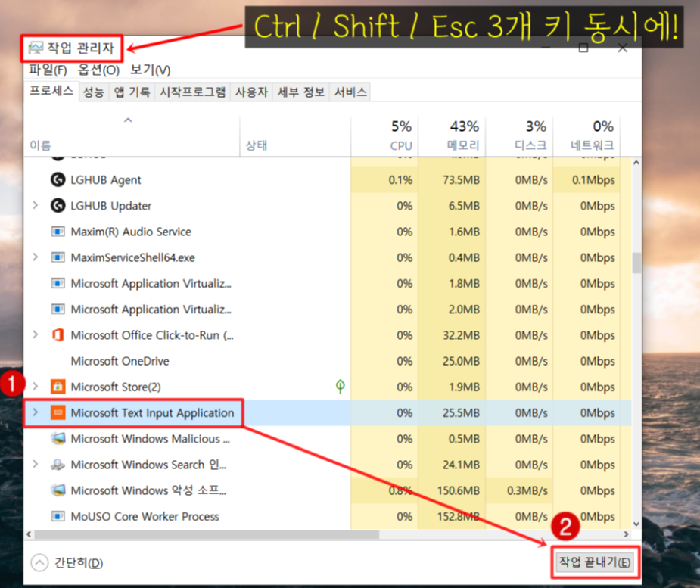Expand the MaximServiceShell64.exe group
The width and height of the screenshot is (700, 588).
click(x=36, y=257)
